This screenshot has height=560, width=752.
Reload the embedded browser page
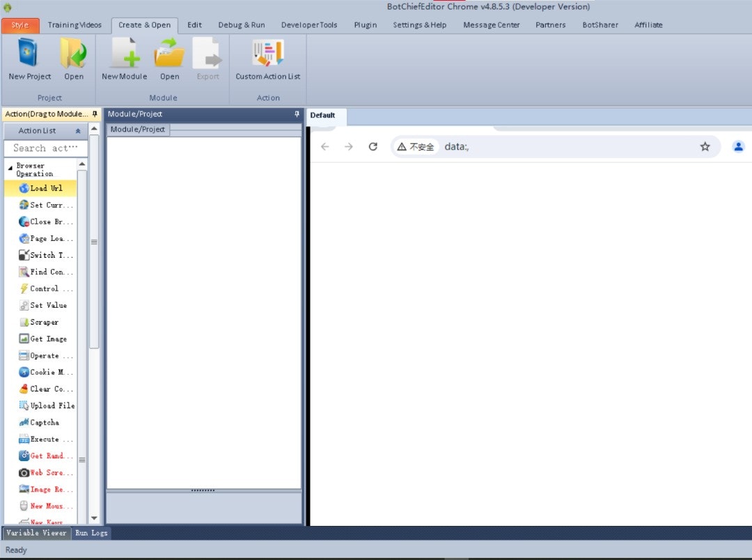(373, 146)
